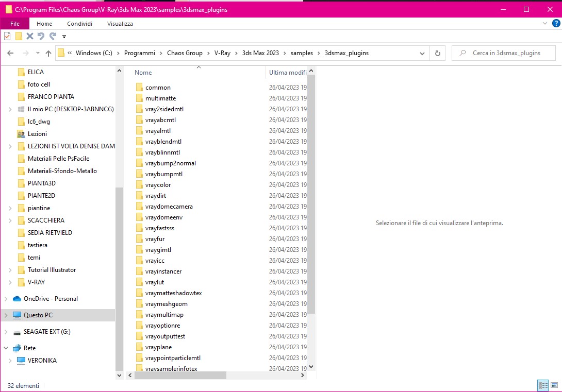Expand the SCACCHIERA folder tree node

(x=10, y=220)
